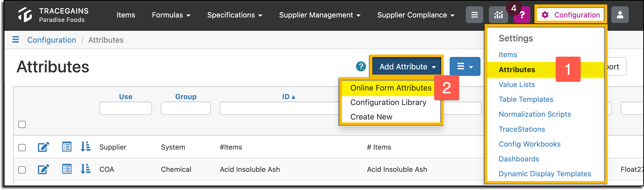Viewport: 644px width, 190px height.
Task: Check the Supplier #Items row checkbox
Action: tap(22, 147)
